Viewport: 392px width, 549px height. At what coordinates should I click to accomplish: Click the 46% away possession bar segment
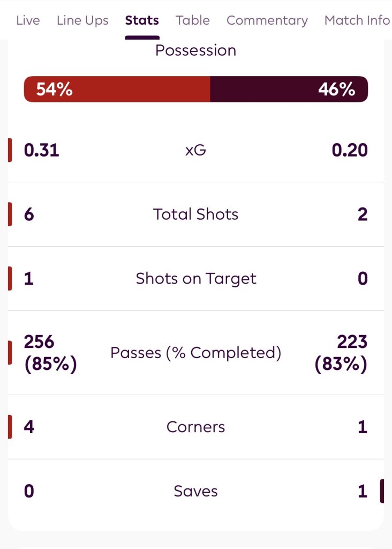point(289,89)
